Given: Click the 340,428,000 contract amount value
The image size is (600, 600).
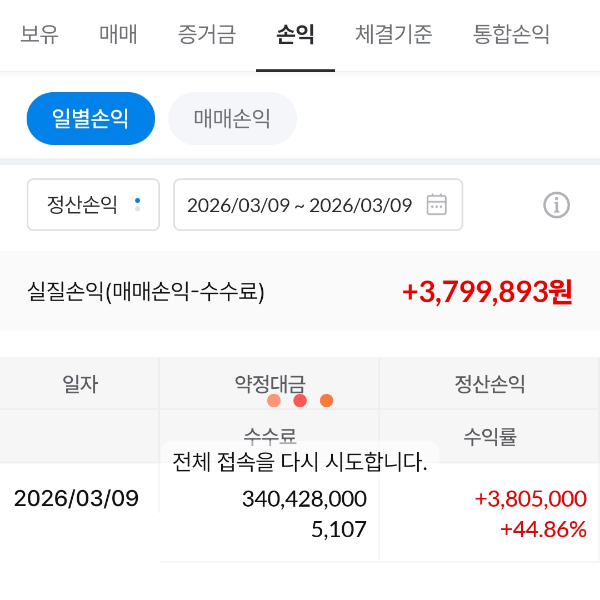Looking at the screenshot, I should coord(304,499).
